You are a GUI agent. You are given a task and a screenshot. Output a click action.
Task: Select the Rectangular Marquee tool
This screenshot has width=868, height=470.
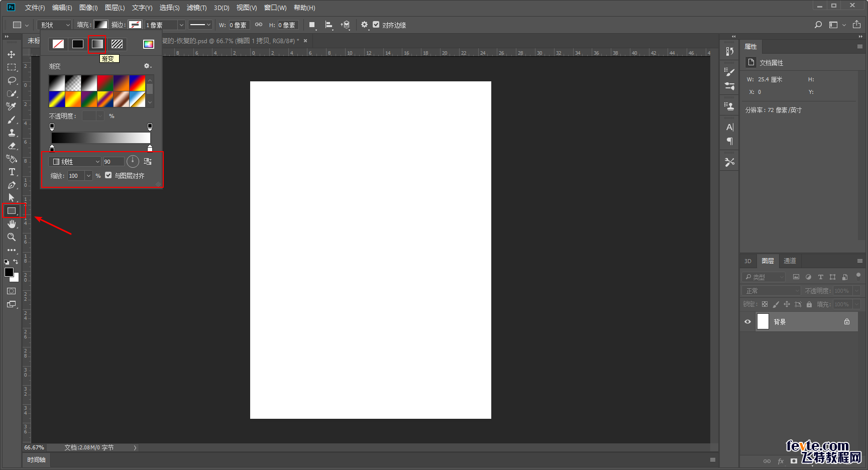tap(11, 67)
